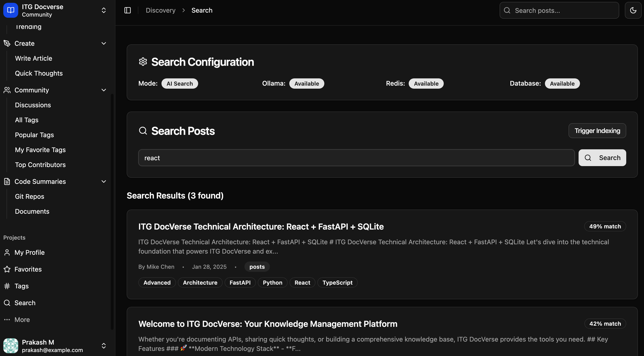Viewport: 644px width, 356px height.
Task: Open the Prakash M user account menu
Action: (x=104, y=346)
